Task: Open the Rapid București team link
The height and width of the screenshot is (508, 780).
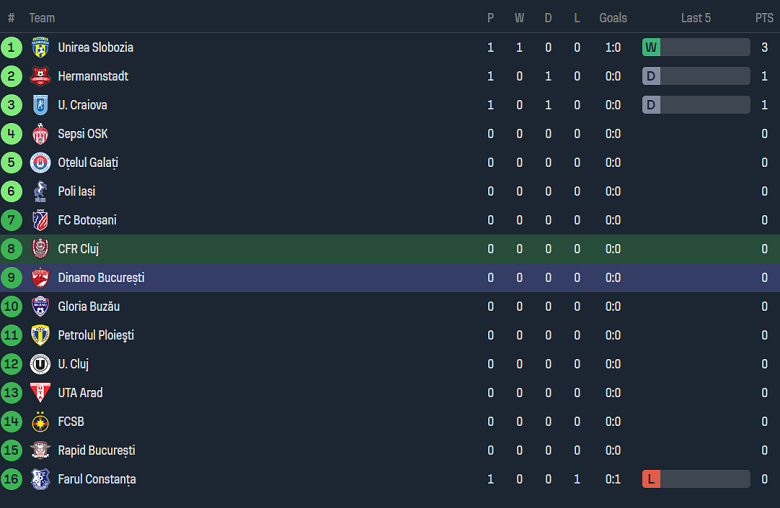Action: pos(96,451)
